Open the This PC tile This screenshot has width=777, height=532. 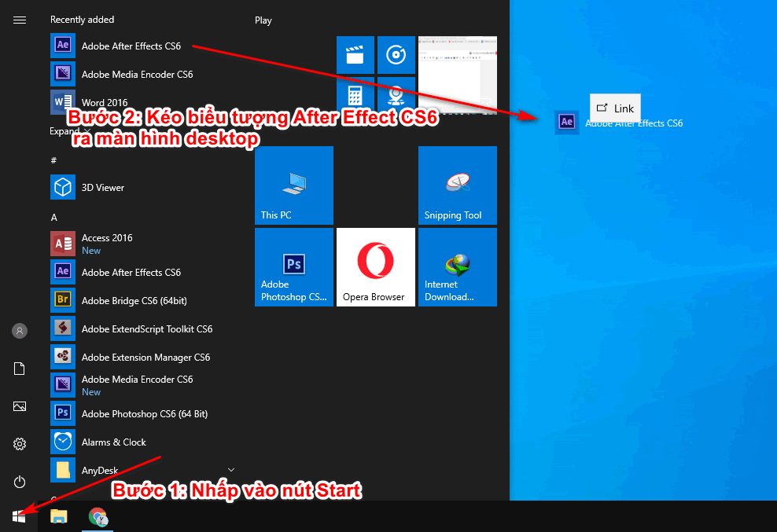pyautogui.click(x=294, y=185)
